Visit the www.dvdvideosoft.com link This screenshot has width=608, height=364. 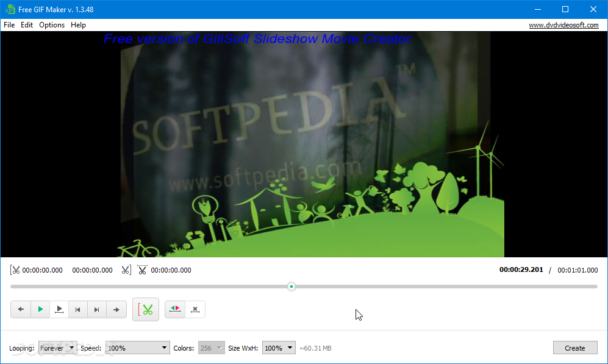pos(564,25)
